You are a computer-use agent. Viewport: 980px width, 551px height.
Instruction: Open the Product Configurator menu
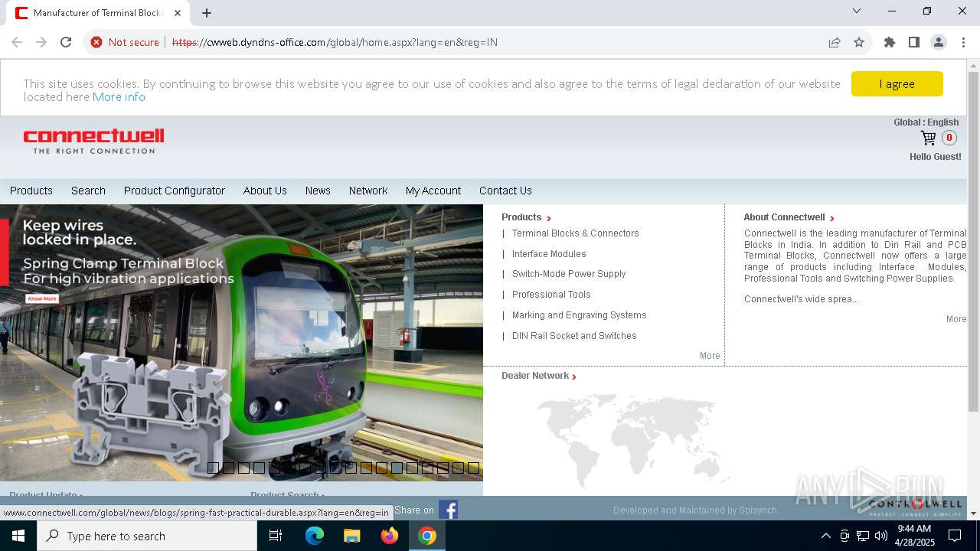(x=175, y=191)
